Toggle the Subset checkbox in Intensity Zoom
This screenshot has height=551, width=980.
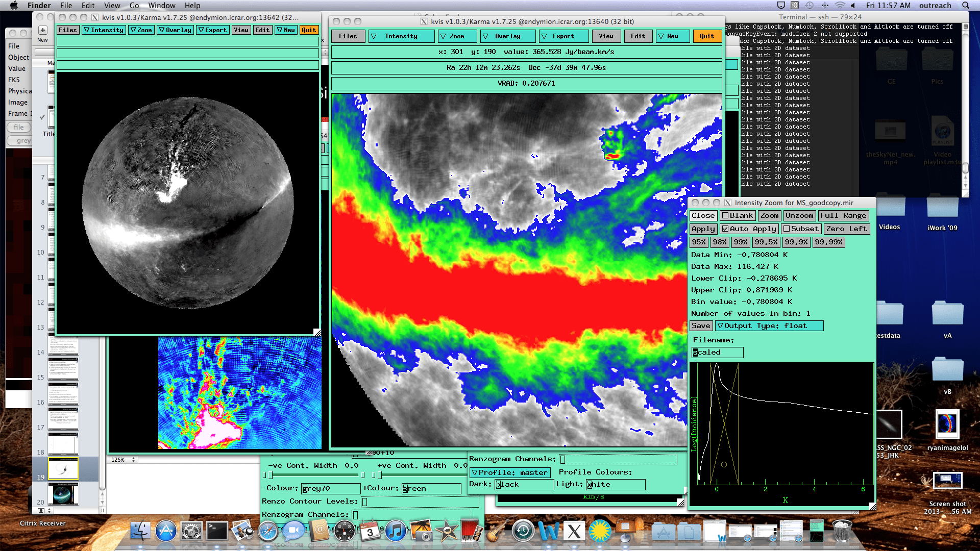[x=801, y=229]
